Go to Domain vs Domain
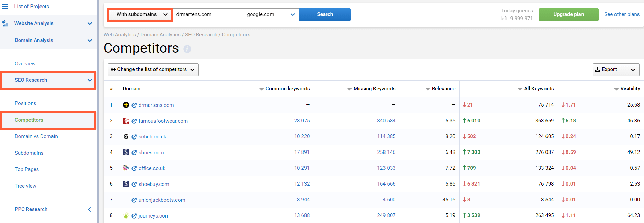Viewport: 644px width, 223px height. coord(36,136)
